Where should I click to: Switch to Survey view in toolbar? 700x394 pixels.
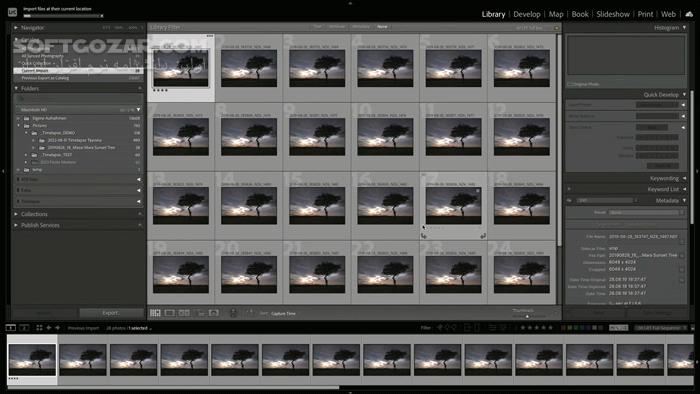click(x=201, y=313)
